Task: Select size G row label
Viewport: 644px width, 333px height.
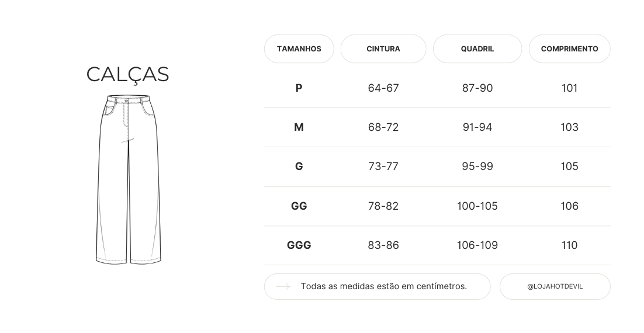Action: 299,166
